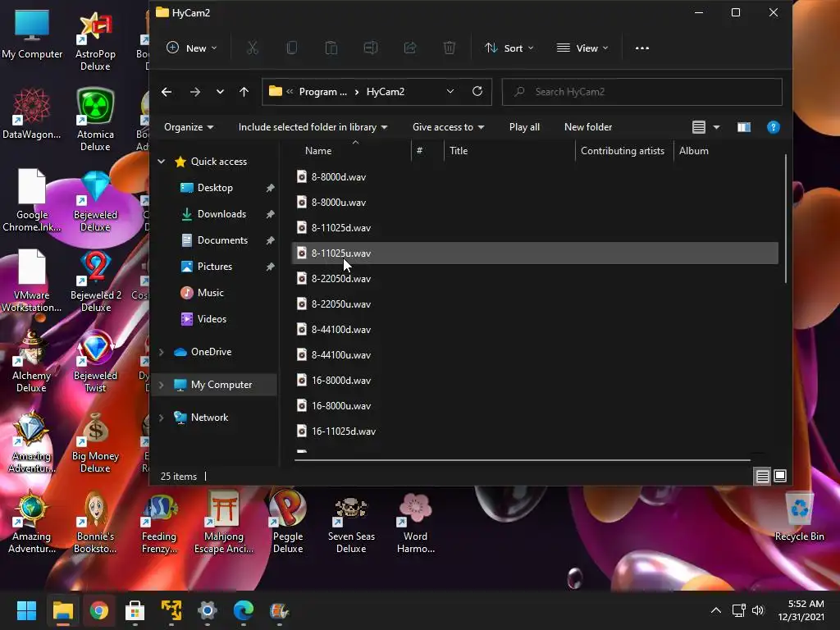
Task: Open the See more ellipsis menu
Action: pyautogui.click(x=641, y=48)
